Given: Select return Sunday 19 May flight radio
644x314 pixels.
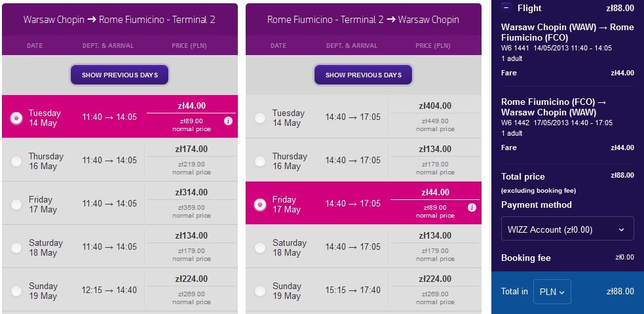Looking at the screenshot, I should point(260,292).
